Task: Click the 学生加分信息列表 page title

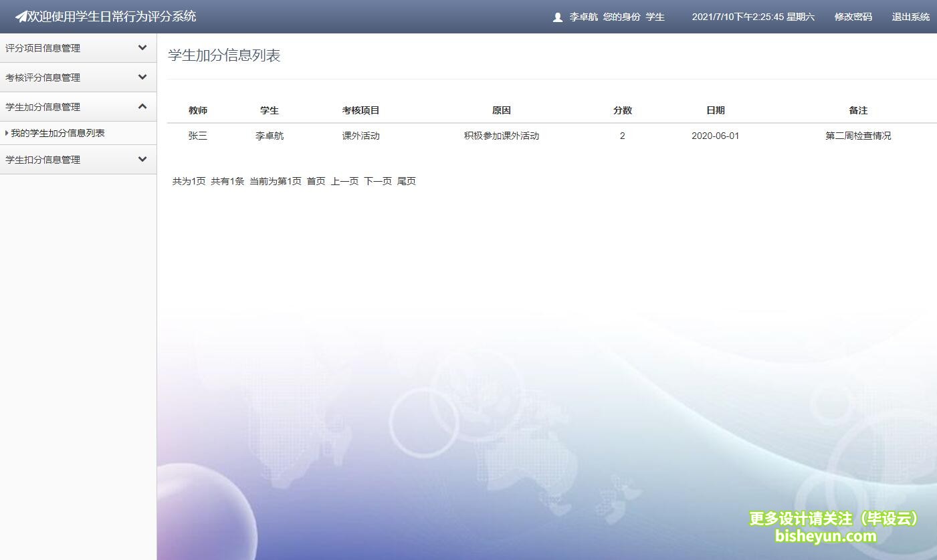Action: coord(224,55)
